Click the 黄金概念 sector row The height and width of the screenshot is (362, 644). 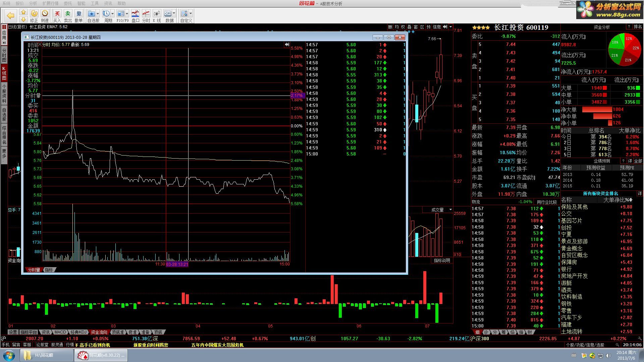601,248
